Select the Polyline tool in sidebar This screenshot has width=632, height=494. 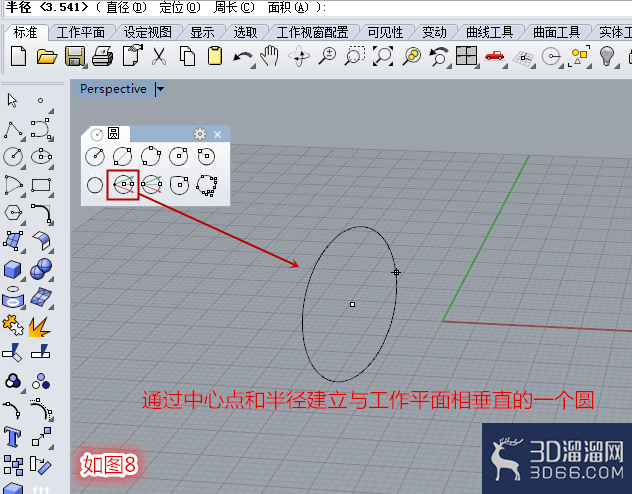(x=13, y=130)
